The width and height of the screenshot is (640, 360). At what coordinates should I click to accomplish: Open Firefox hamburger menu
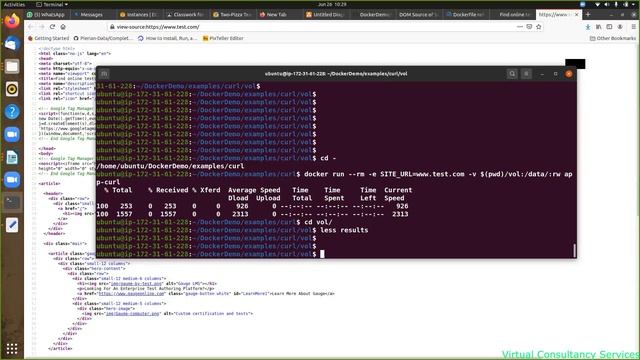click(633, 27)
